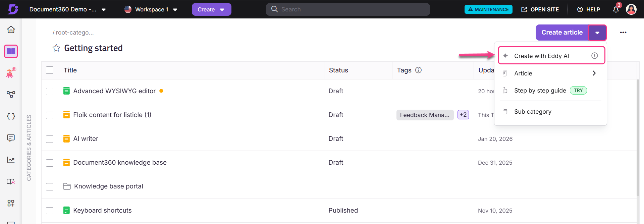Click the OPEN SITE link
644x224 pixels.
click(540, 9)
